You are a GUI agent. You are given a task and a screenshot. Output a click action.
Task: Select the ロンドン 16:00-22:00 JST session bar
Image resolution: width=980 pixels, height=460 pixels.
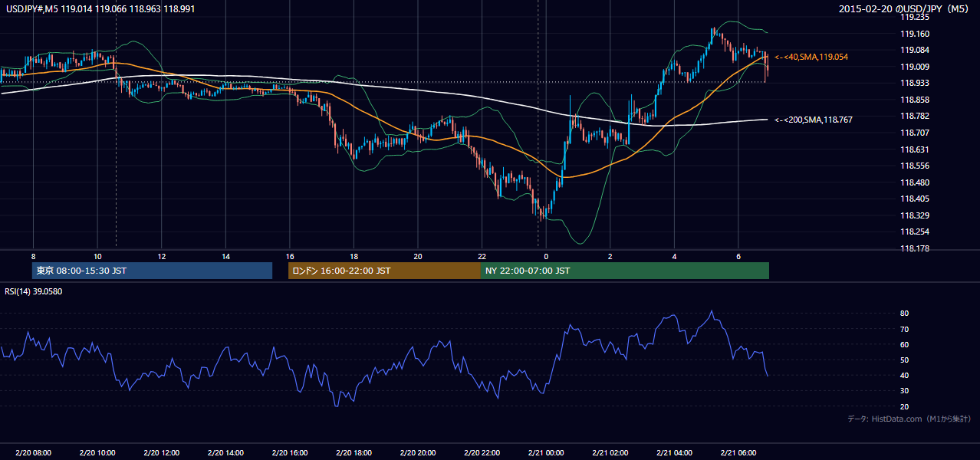(384, 271)
